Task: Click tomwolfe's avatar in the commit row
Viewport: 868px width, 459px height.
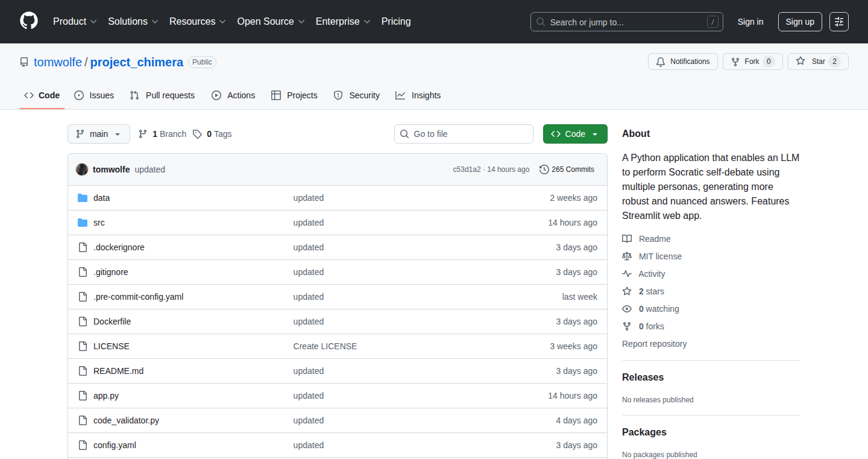Action: [82, 169]
